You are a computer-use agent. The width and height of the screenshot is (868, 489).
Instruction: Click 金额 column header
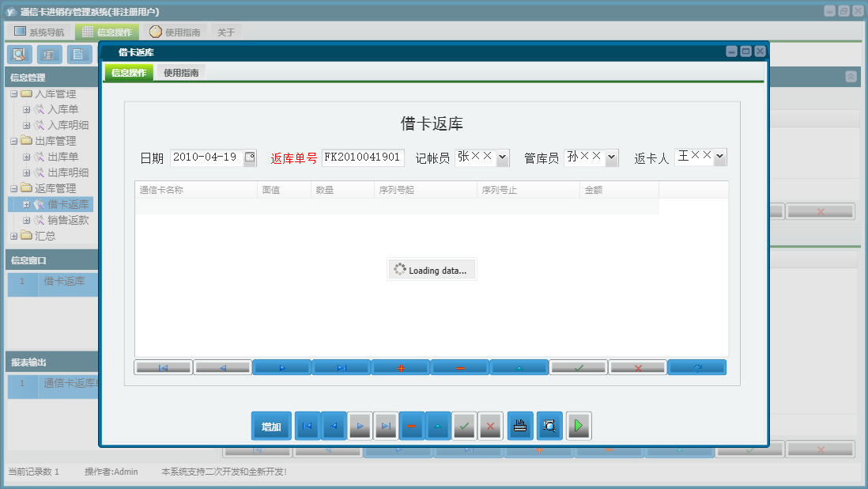click(620, 190)
